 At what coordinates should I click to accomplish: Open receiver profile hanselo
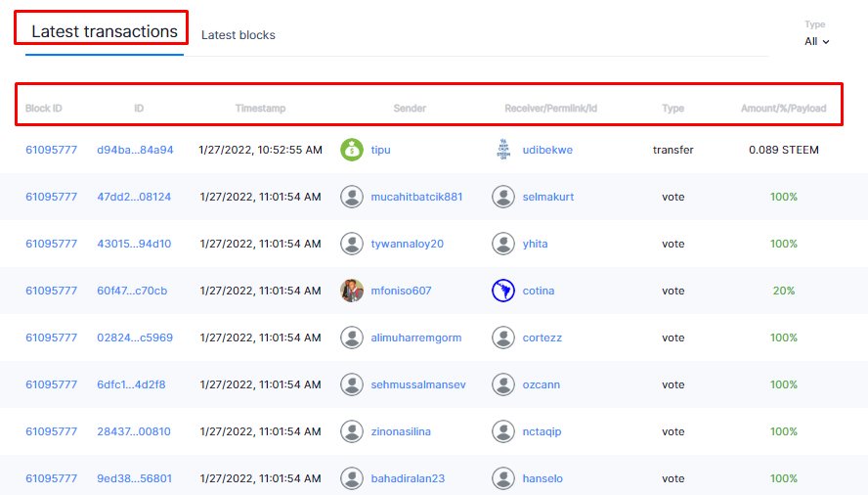point(542,478)
